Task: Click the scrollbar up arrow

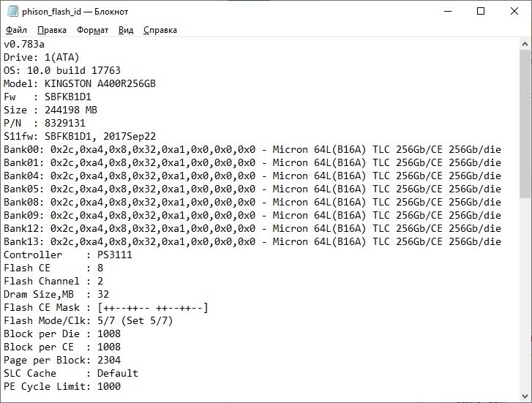Action: (x=525, y=44)
